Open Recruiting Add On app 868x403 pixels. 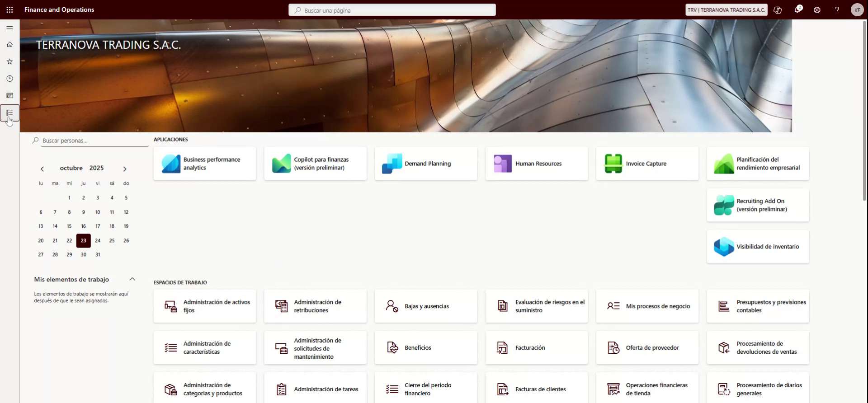point(758,205)
